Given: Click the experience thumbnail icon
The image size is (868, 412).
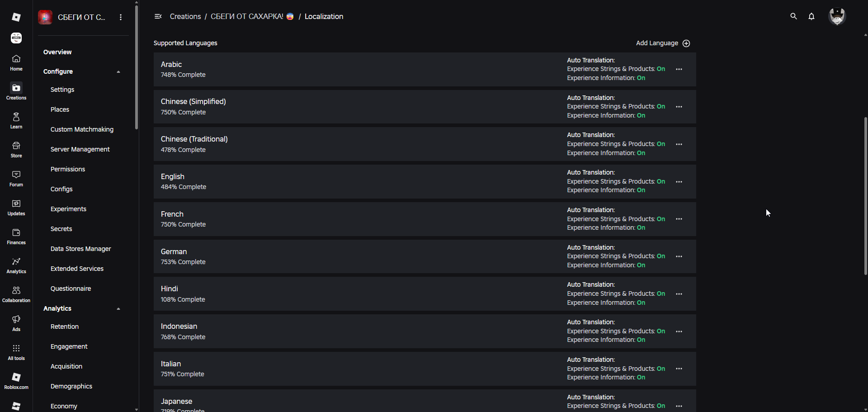Looking at the screenshot, I should click(x=45, y=17).
